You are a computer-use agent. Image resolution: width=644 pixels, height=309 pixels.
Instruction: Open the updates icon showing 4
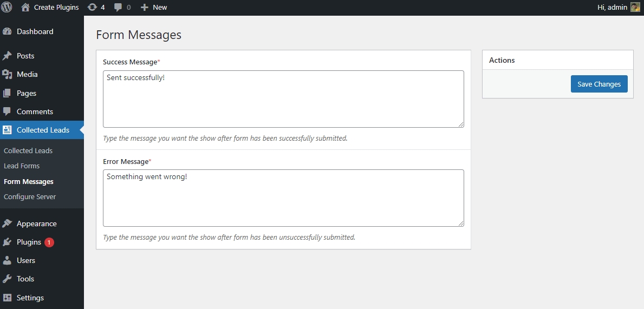click(93, 7)
